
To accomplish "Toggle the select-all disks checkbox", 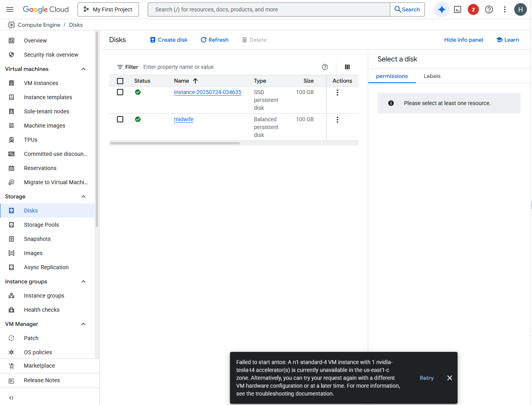I will (120, 81).
